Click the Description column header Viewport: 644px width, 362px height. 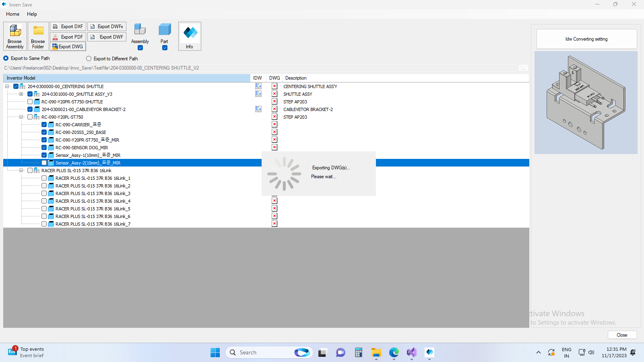tap(406, 78)
